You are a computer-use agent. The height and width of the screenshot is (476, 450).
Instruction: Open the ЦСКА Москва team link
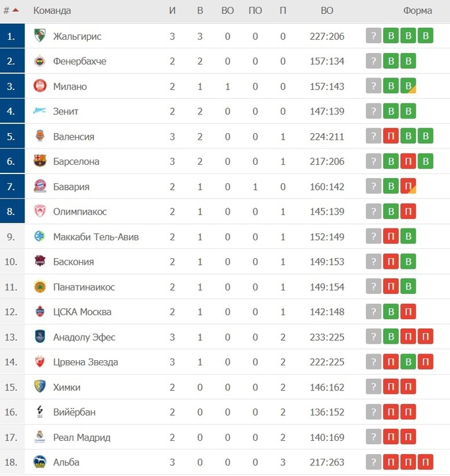click(82, 312)
